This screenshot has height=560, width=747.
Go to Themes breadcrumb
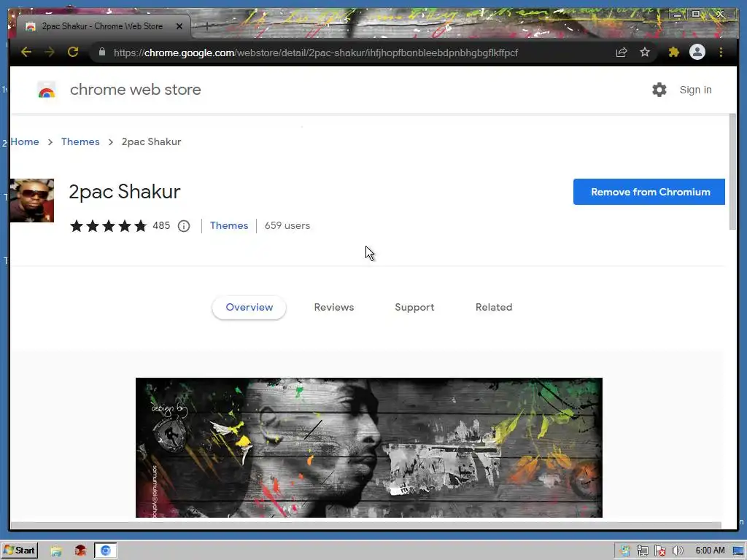coord(80,141)
